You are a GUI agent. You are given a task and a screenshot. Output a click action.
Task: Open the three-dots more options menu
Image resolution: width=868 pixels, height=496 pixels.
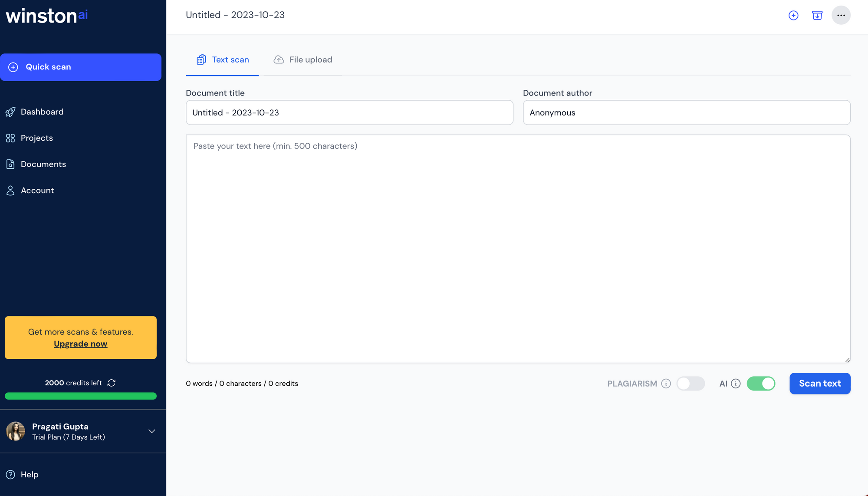[841, 16]
